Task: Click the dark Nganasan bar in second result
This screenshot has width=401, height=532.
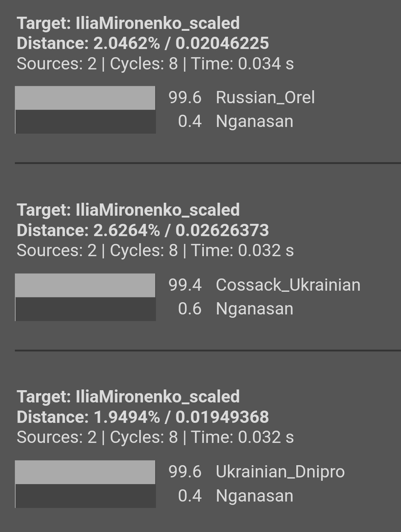Action: (85, 309)
